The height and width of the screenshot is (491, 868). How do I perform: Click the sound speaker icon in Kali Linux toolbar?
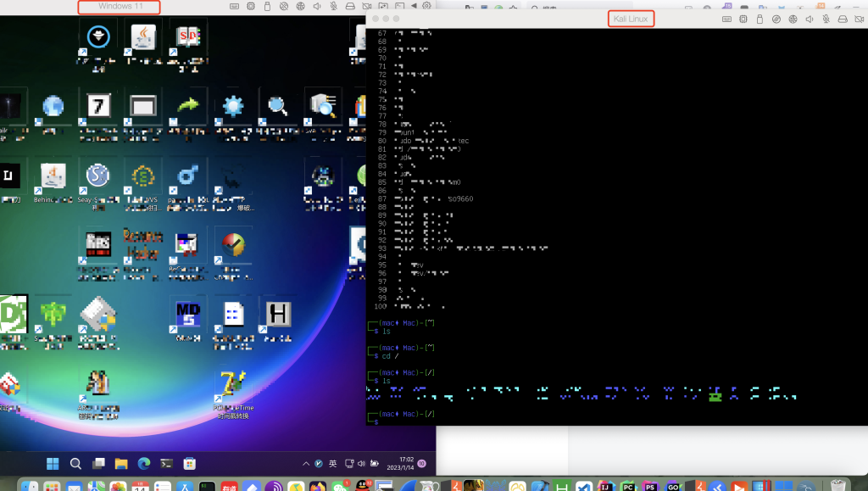pos(810,19)
